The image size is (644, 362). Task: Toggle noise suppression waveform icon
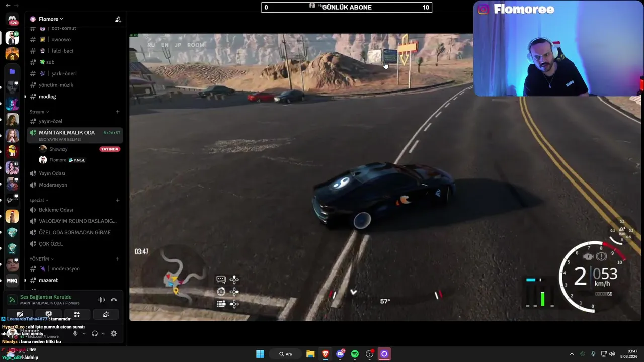pyautogui.click(x=102, y=300)
